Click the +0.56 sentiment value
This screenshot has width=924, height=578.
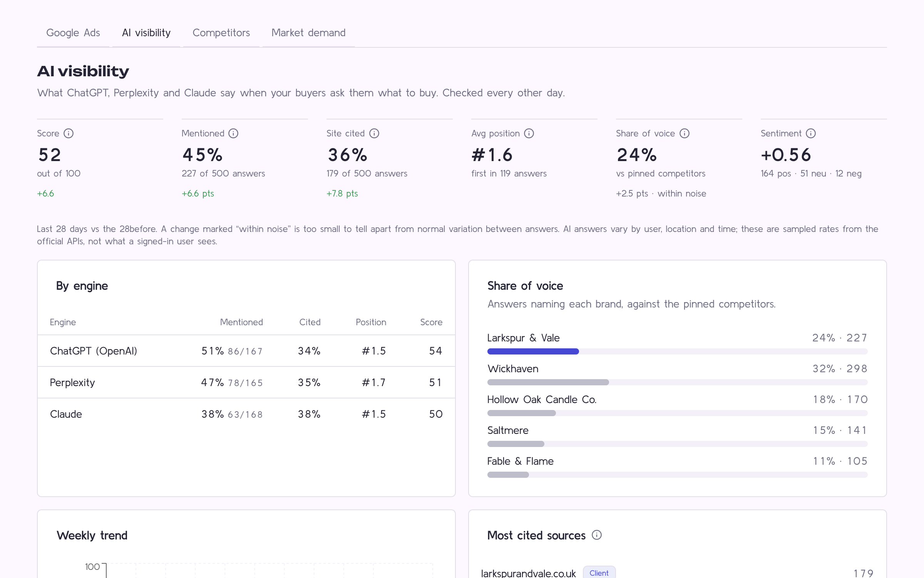786,155
